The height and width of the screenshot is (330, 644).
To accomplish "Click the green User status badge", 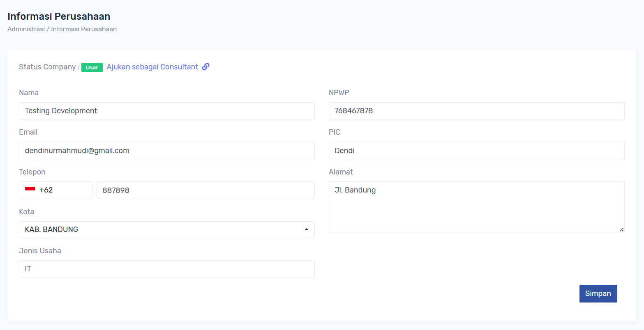I will pyautogui.click(x=92, y=67).
